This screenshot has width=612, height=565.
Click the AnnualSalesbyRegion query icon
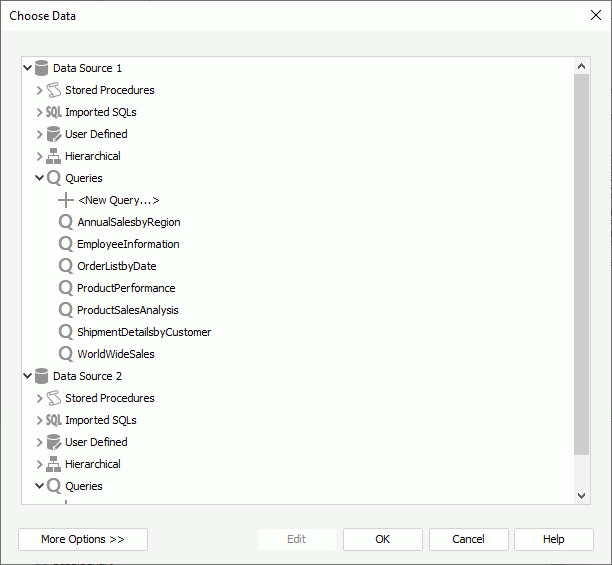coord(66,222)
